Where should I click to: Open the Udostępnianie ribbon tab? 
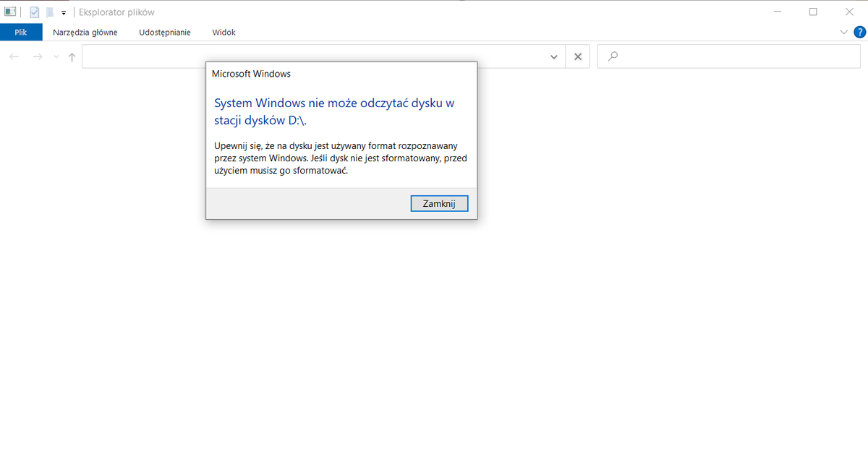(x=165, y=33)
